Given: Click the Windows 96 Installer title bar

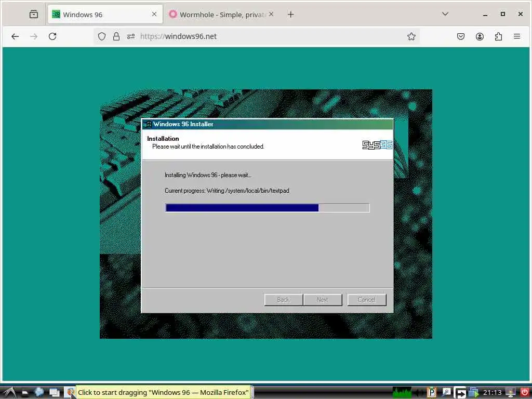Looking at the screenshot, I should pos(268,124).
